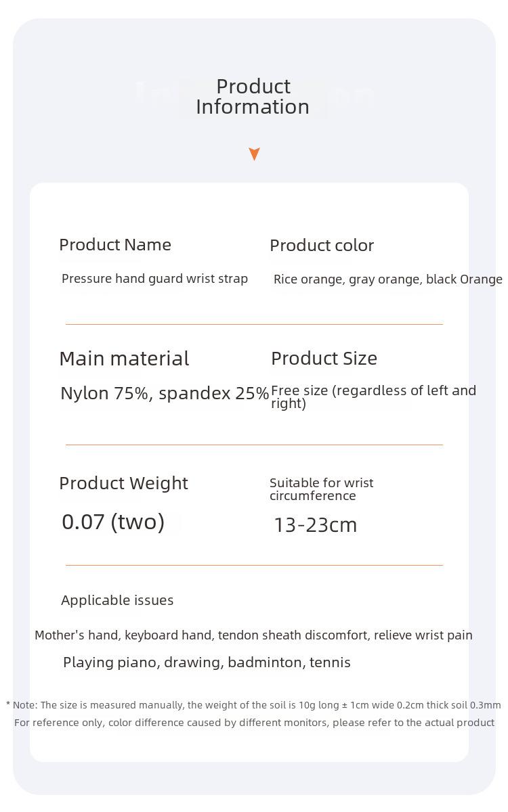Select the Product Weight heading
This screenshot has height=812, width=508.
pyautogui.click(x=123, y=483)
